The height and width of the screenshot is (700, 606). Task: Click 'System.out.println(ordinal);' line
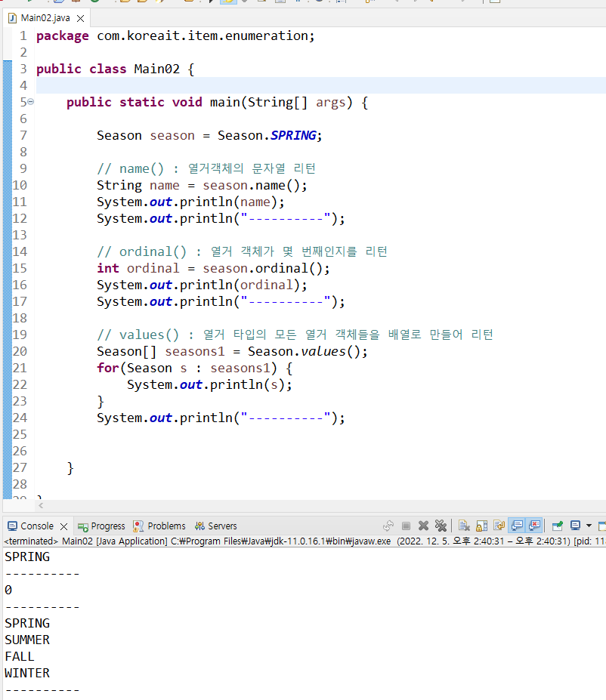click(203, 285)
